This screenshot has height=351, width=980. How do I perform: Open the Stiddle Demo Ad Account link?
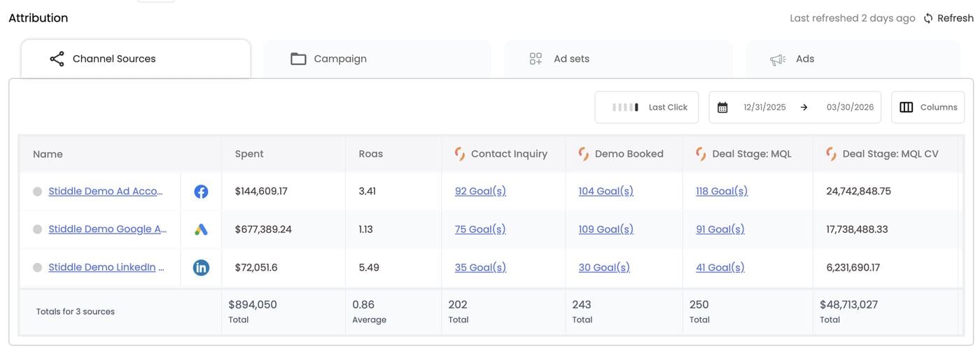(106, 191)
